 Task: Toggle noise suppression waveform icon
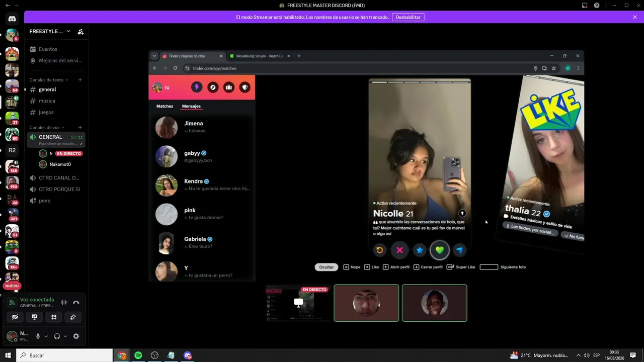(x=64, y=302)
